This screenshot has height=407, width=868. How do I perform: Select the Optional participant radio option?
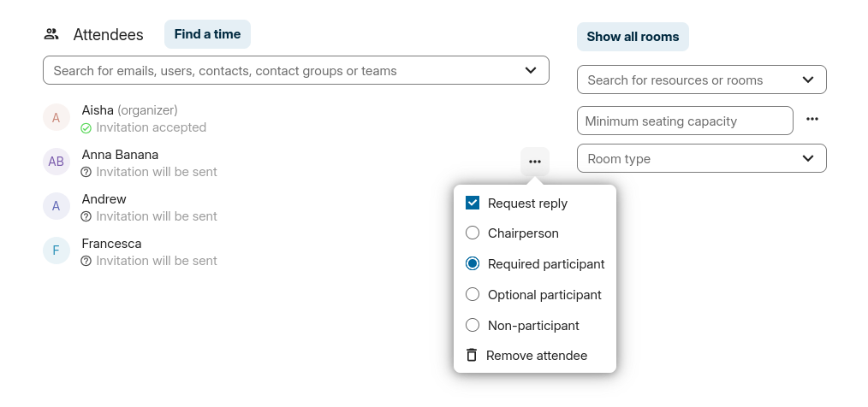click(x=473, y=295)
